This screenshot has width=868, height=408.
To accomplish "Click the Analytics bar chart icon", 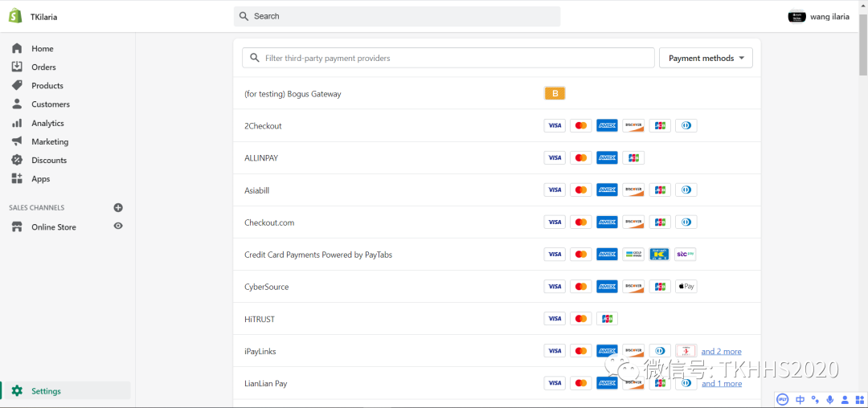I will coord(17,123).
